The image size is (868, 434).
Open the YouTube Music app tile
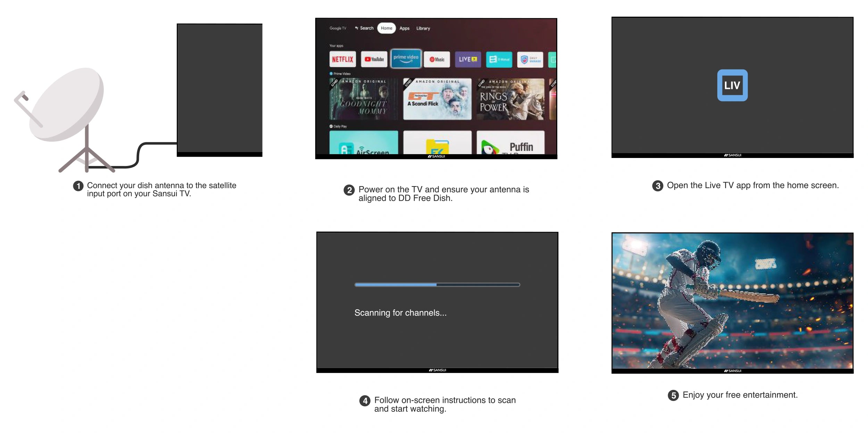[x=437, y=59]
